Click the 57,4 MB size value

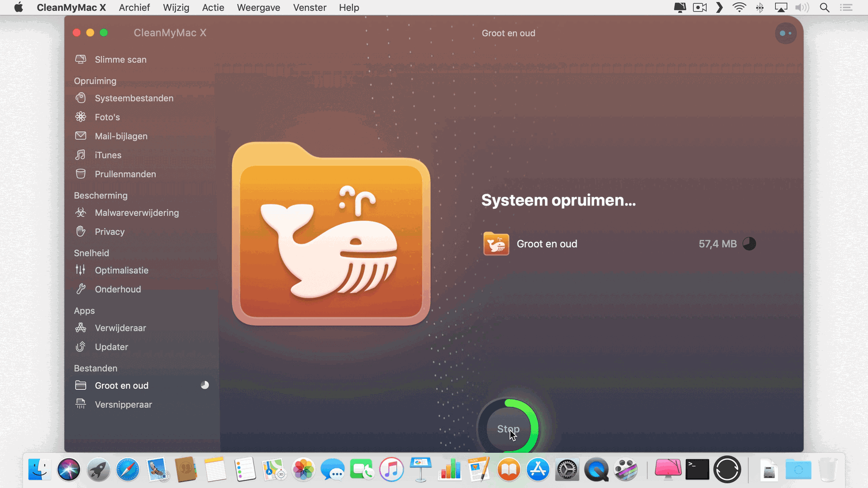pos(717,244)
